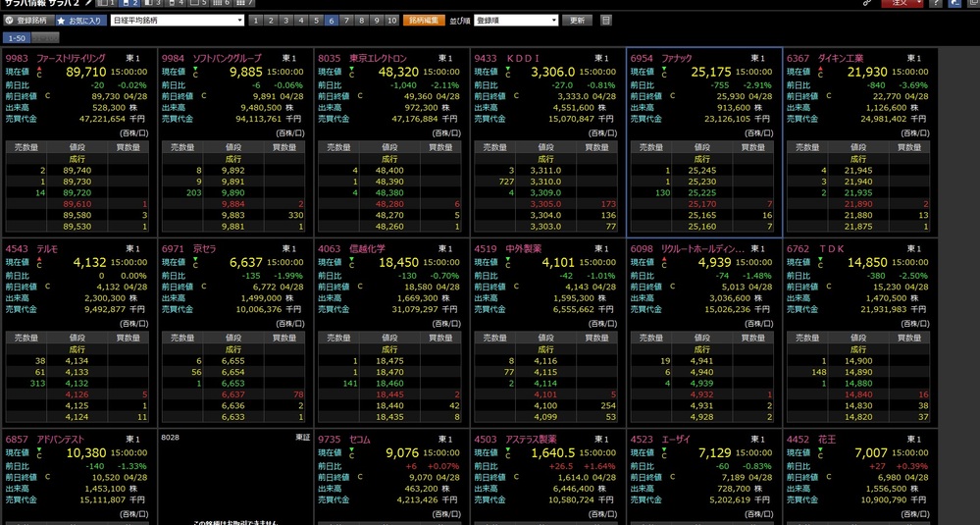This screenshot has height=525, width=980.
Task: Switch to list page 10
Action: pyautogui.click(x=391, y=20)
